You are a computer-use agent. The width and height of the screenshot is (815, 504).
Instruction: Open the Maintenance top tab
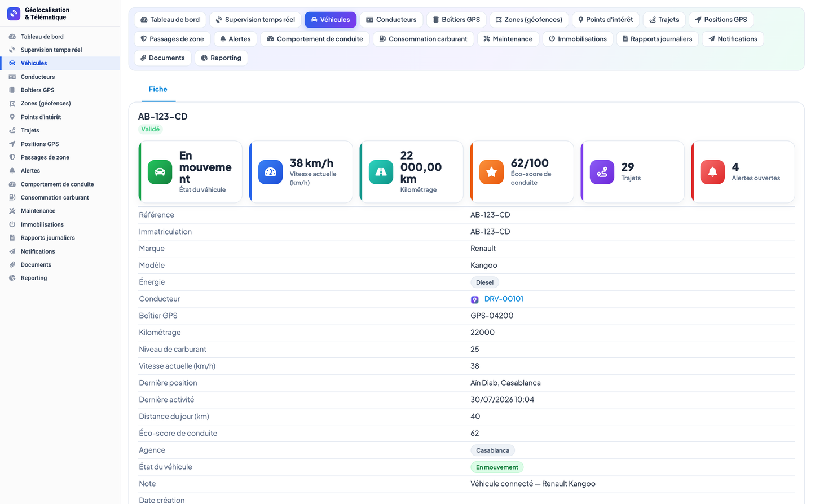coord(508,39)
